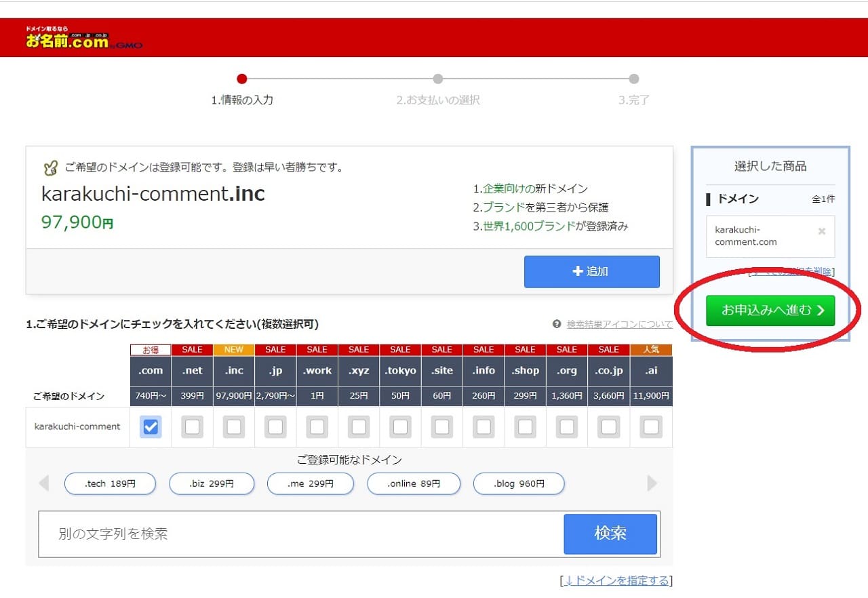868x598 pixels.
Task: Enable the .xyz domain checkbox
Action: (359, 426)
